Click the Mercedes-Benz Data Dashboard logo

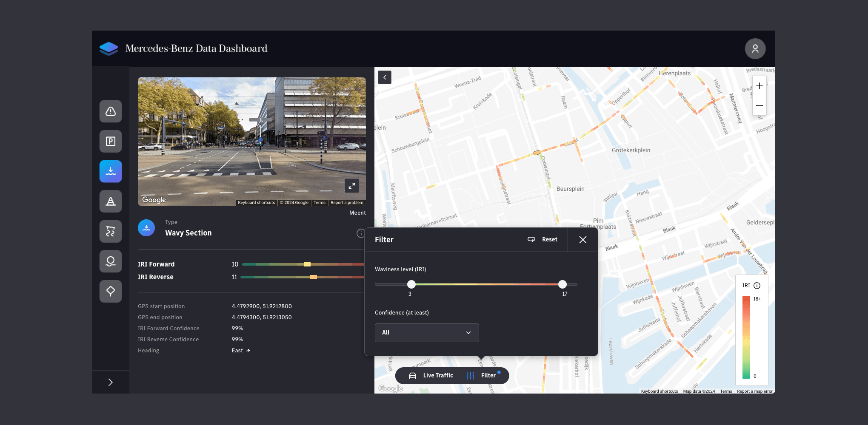(109, 48)
